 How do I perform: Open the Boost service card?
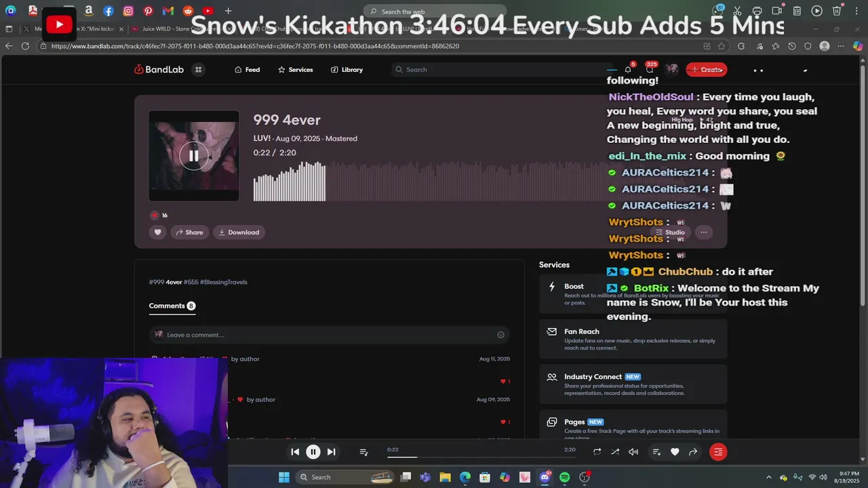pyautogui.click(x=633, y=294)
